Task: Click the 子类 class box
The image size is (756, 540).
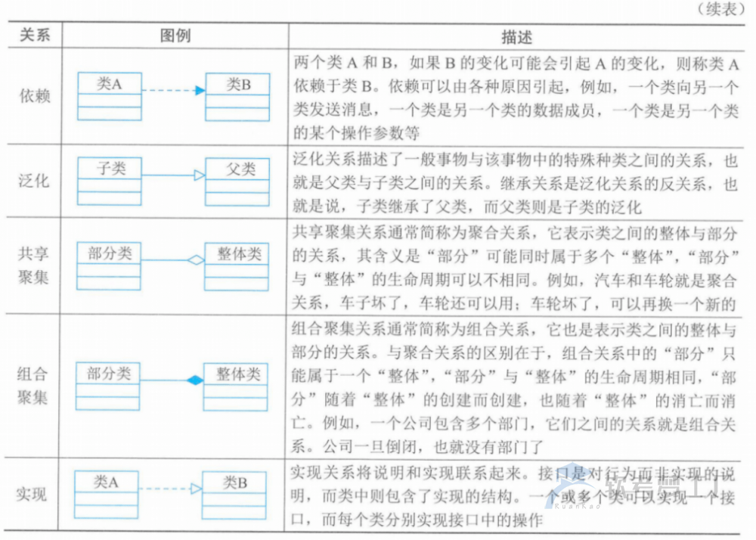Action: (108, 180)
